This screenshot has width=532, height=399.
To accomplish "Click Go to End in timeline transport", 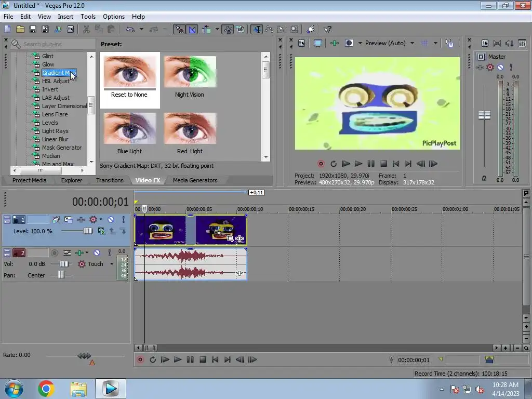I will coord(228,360).
